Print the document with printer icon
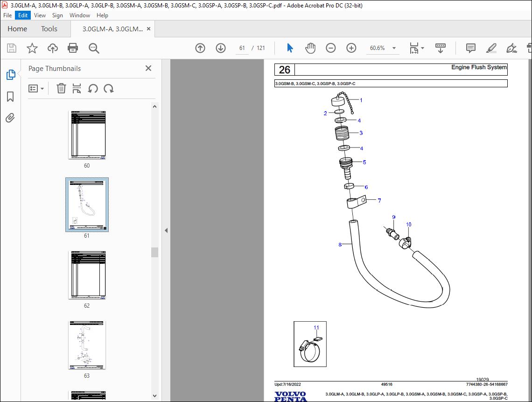The width and height of the screenshot is (532, 402). coord(73,48)
